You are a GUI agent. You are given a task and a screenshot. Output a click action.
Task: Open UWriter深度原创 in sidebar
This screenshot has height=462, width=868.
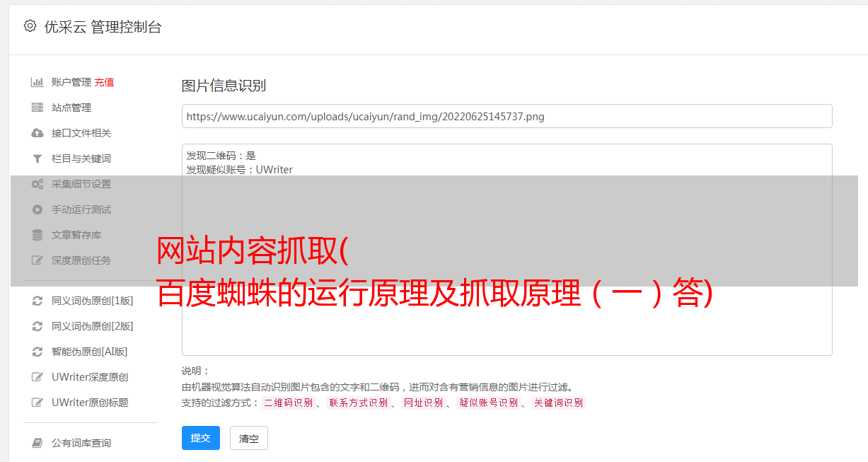90,377
